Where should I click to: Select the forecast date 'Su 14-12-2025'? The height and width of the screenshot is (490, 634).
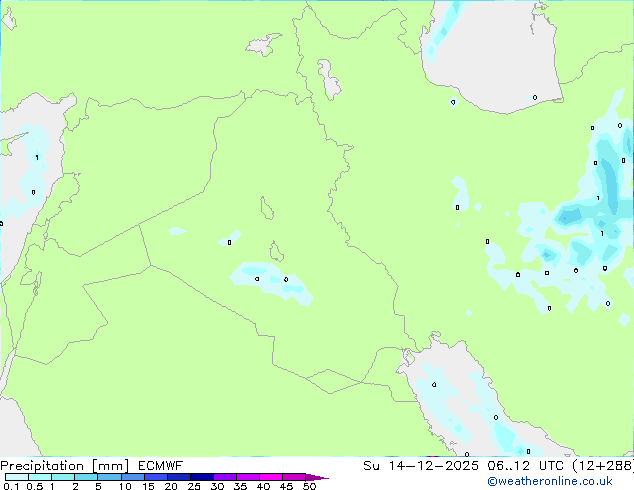tap(421, 466)
